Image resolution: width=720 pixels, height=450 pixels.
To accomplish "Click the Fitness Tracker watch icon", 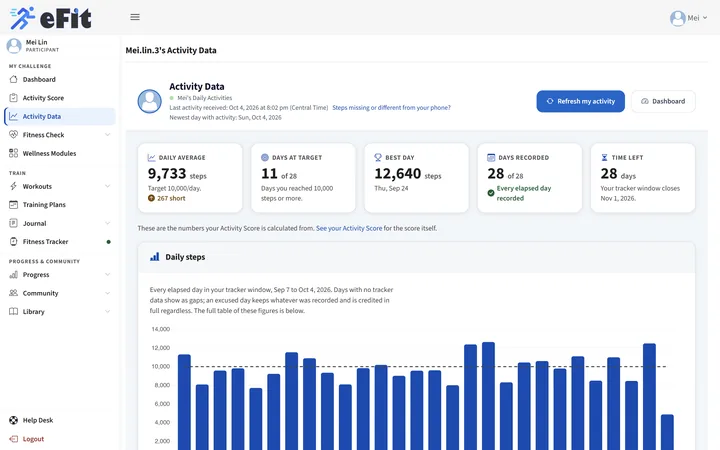I will 13,242.
